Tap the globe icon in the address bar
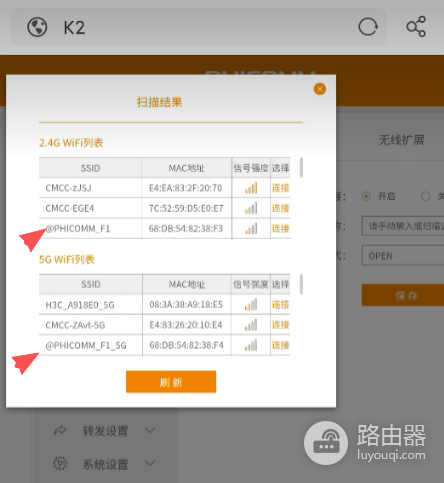 tap(37, 27)
